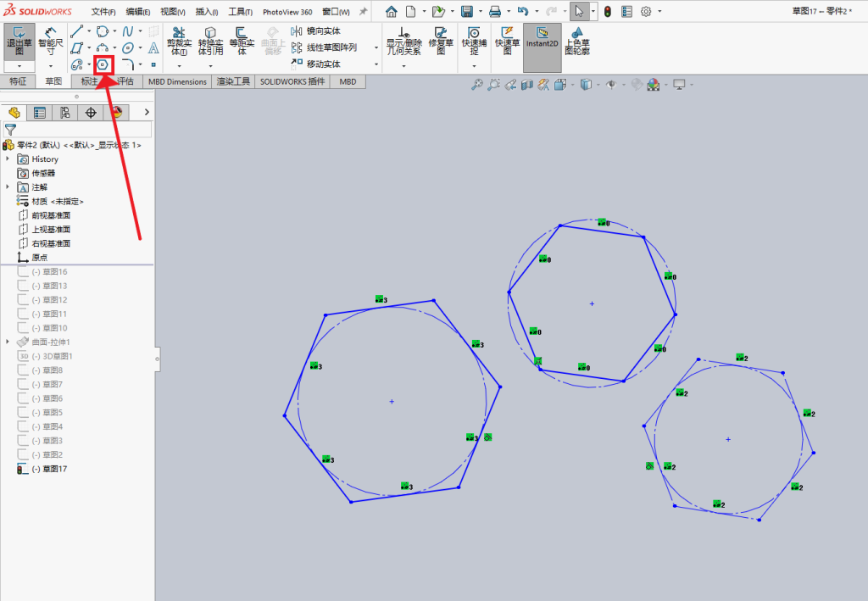Select 草图17 in the feature tree
Screen dimensions: 868x601
[x=42, y=469]
